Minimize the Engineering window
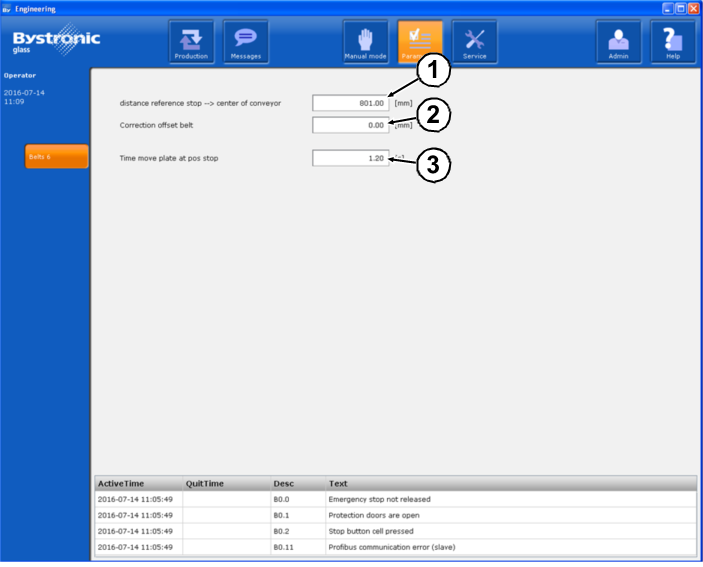This screenshot has height=567, width=703. point(668,8)
